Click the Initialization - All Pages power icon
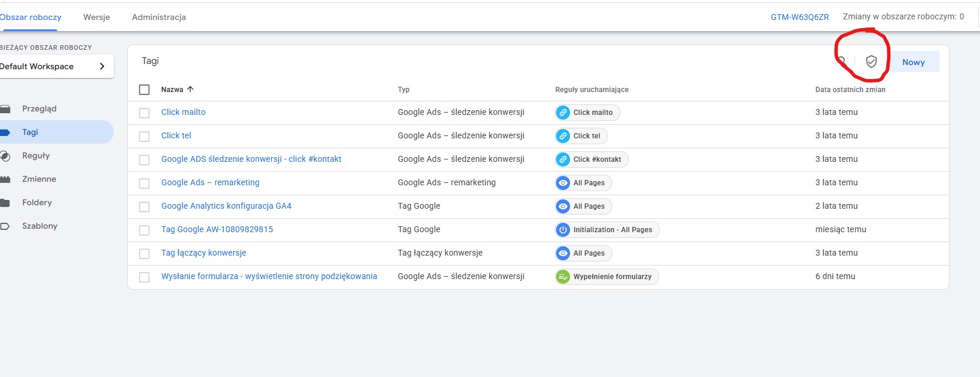The image size is (980, 377). (x=563, y=230)
